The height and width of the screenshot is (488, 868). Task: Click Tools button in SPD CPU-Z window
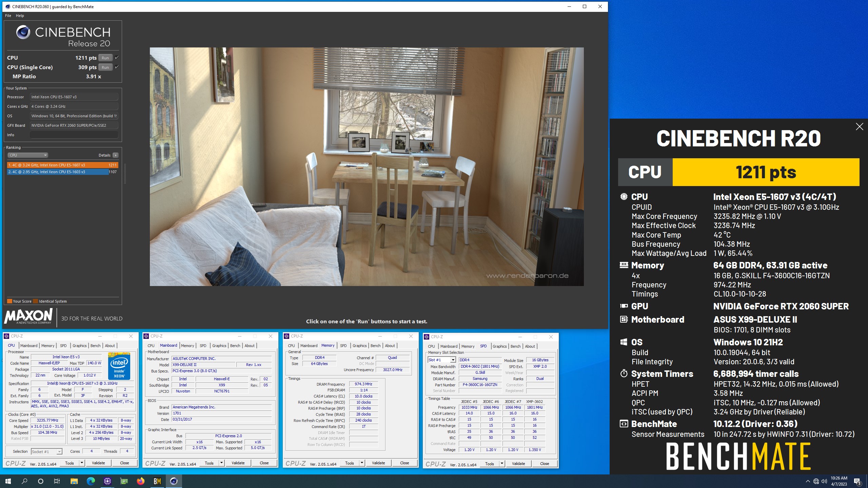click(x=489, y=464)
